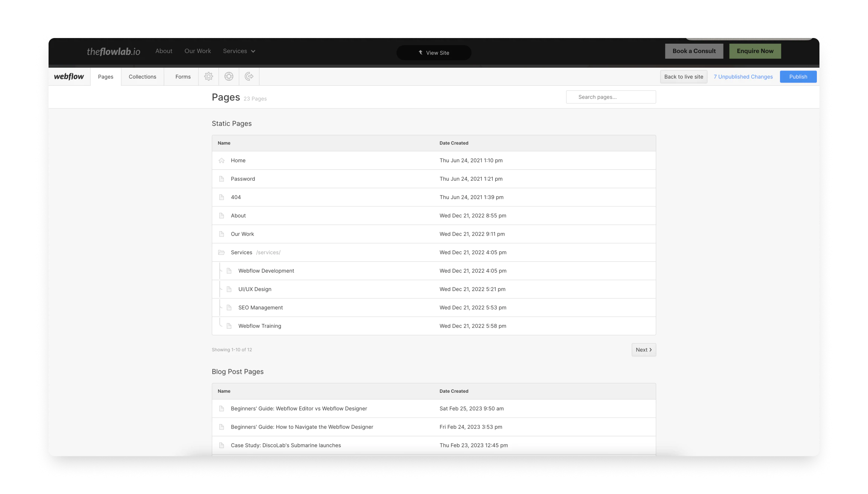Screen dimensions: 868x494
Task: Open the Services folder row
Action: pyautogui.click(x=434, y=252)
